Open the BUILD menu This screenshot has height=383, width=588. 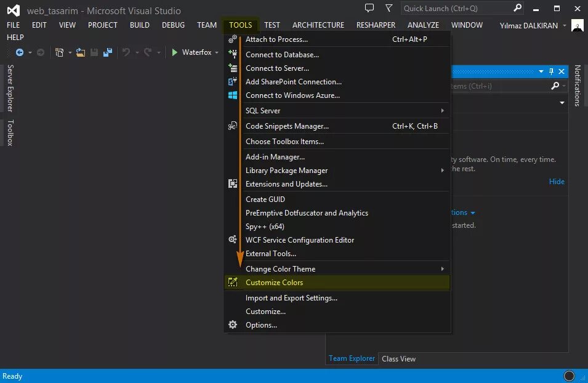coord(140,25)
